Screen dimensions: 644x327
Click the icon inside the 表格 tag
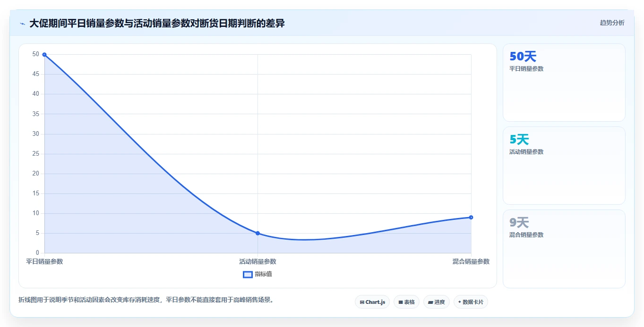[x=401, y=302]
